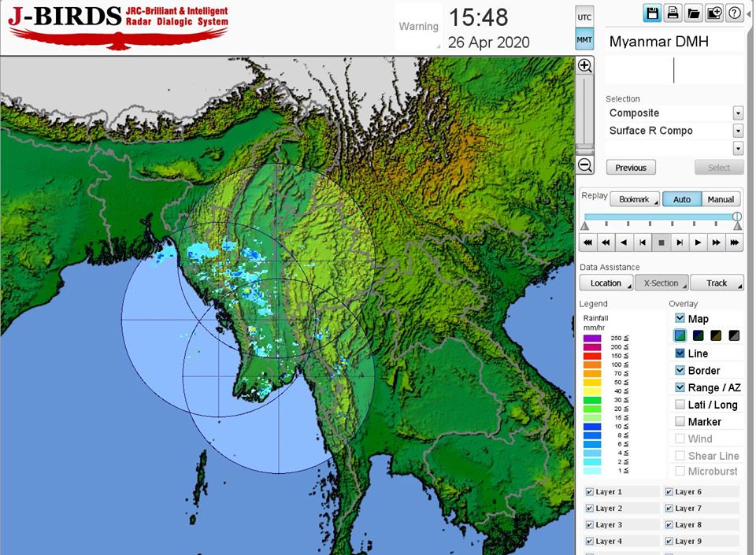756x555 pixels.
Task: Click the Previous button
Action: pos(631,168)
